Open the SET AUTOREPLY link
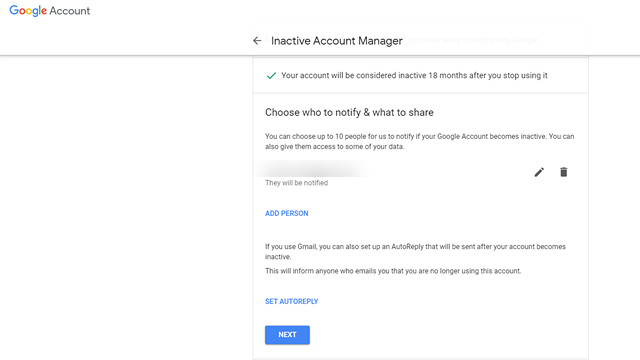640x360 pixels. 291,302
